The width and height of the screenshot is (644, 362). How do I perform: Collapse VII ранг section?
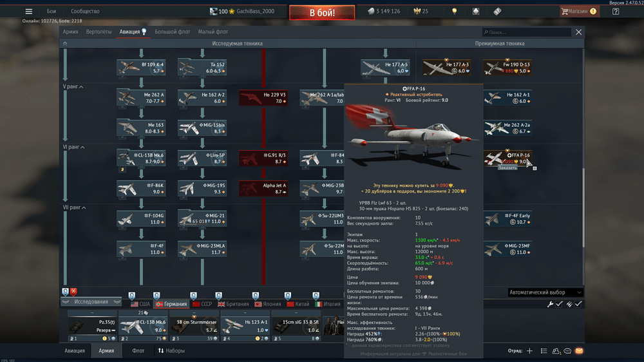pyautogui.click(x=74, y=207)
